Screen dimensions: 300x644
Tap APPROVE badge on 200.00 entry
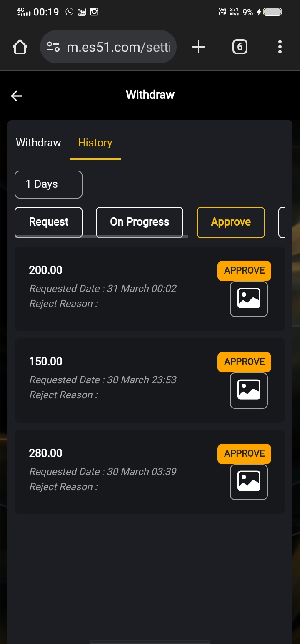point(244,271)
